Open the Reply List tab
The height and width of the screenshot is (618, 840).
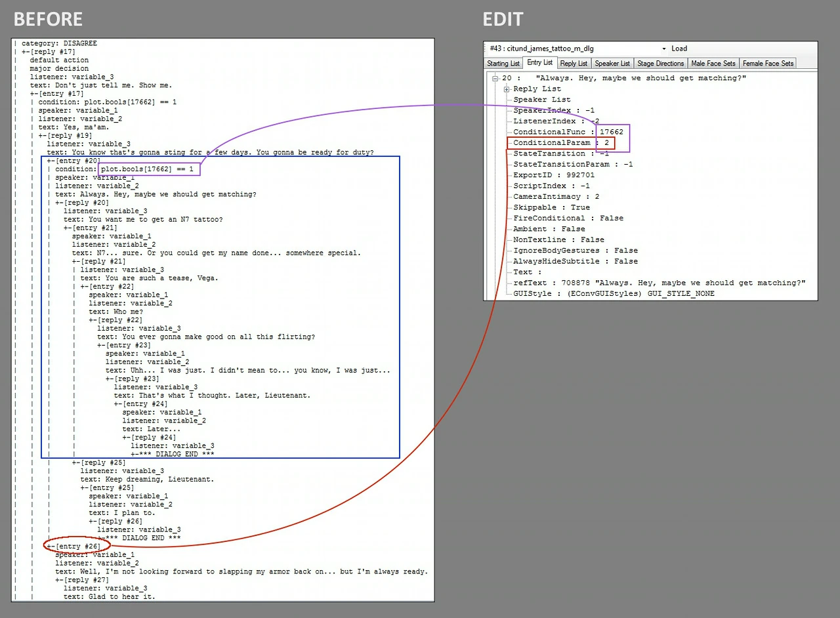coord(574,64)
